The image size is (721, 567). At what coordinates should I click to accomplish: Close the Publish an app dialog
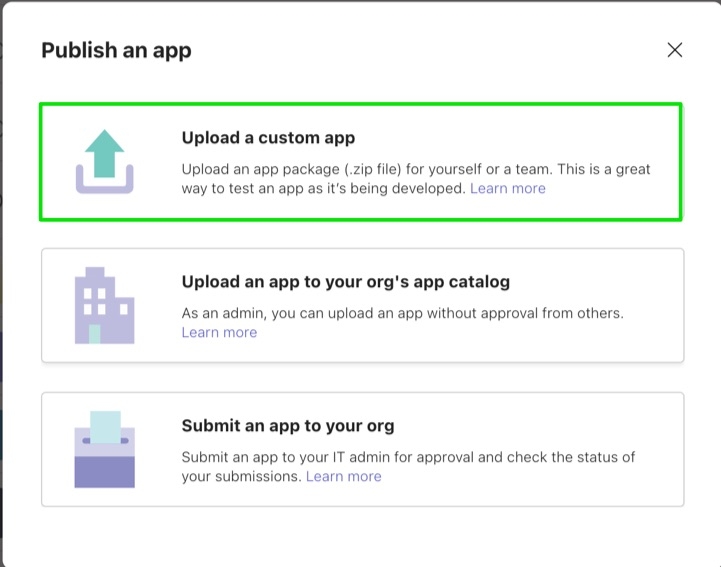[675, 50]
